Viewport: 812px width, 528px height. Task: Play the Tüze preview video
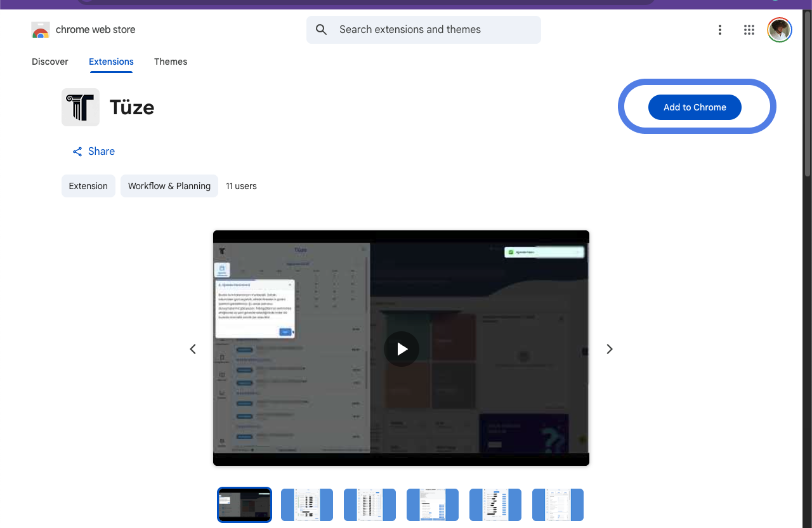point(402,348)
